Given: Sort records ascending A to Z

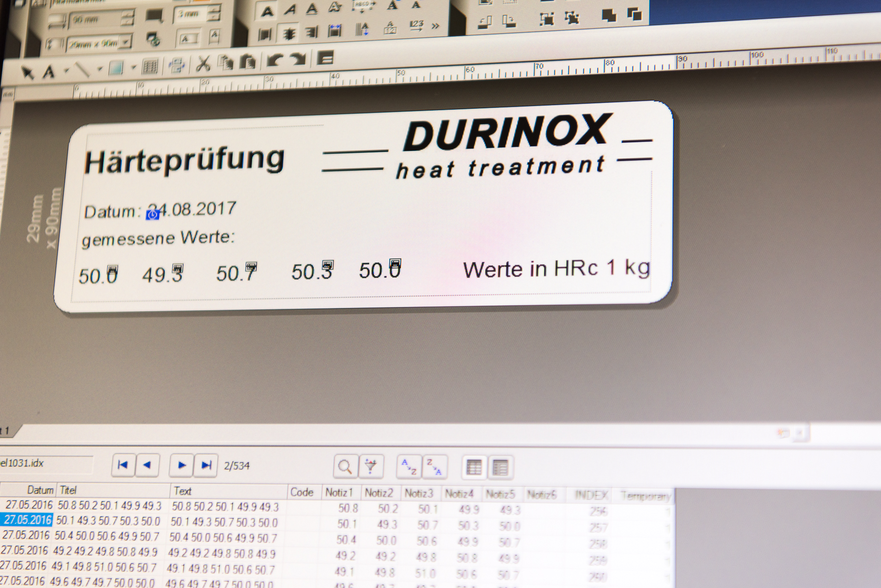Looking at the screenshot, I should tap(409, 467).
